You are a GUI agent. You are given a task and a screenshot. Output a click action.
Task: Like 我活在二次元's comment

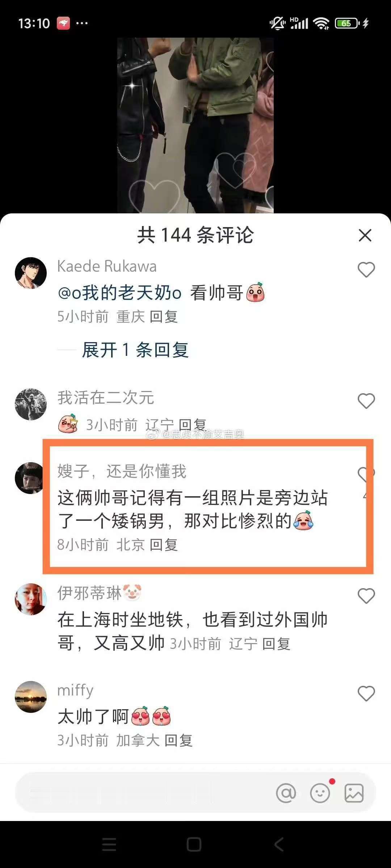(x=366, y=401)
